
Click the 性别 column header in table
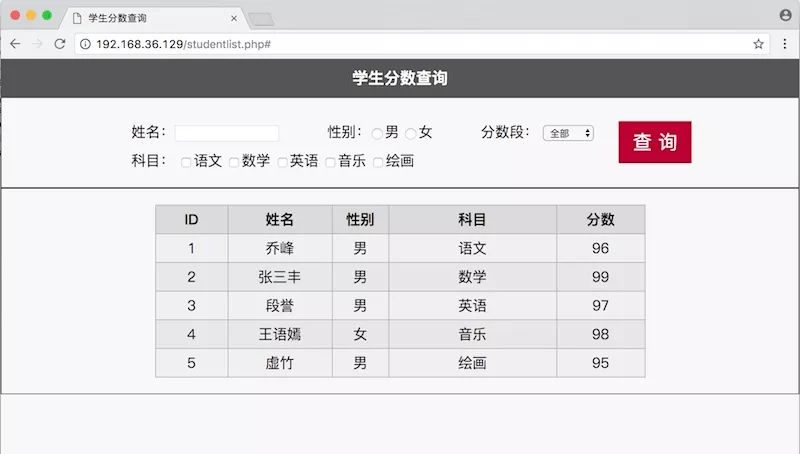(360, 219)
